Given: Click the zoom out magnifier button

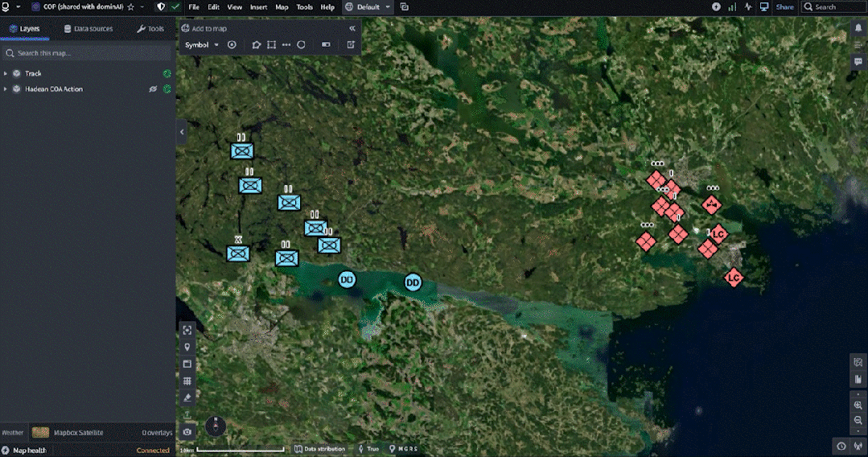Looking at the screenshot, I should click(x=858, y=421).
